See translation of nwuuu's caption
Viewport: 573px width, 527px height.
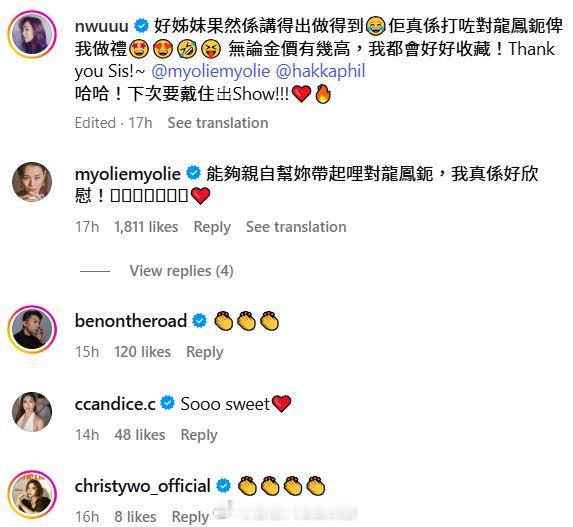(x=218, y=123)
